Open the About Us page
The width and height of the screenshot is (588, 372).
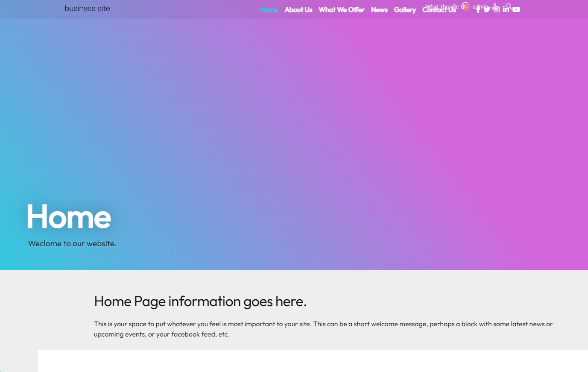[x=298, y=10]
